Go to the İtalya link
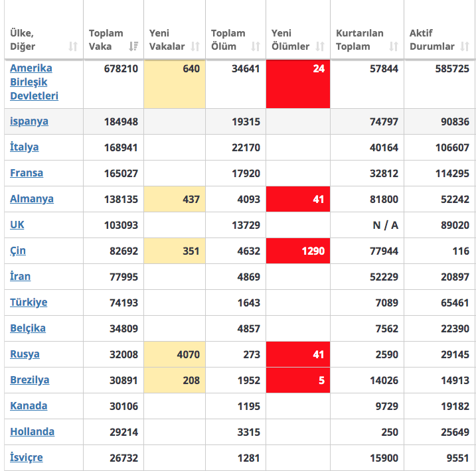476x471 pixels. 25,147
